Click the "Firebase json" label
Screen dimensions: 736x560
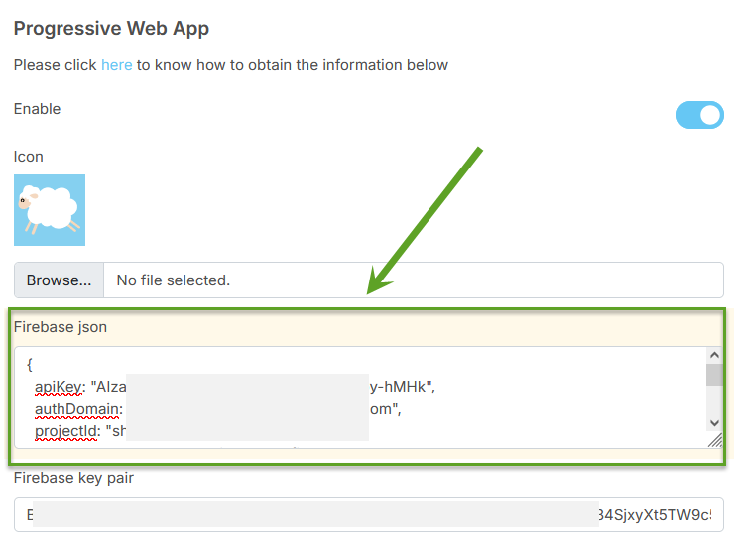click(x=61, y=327)
